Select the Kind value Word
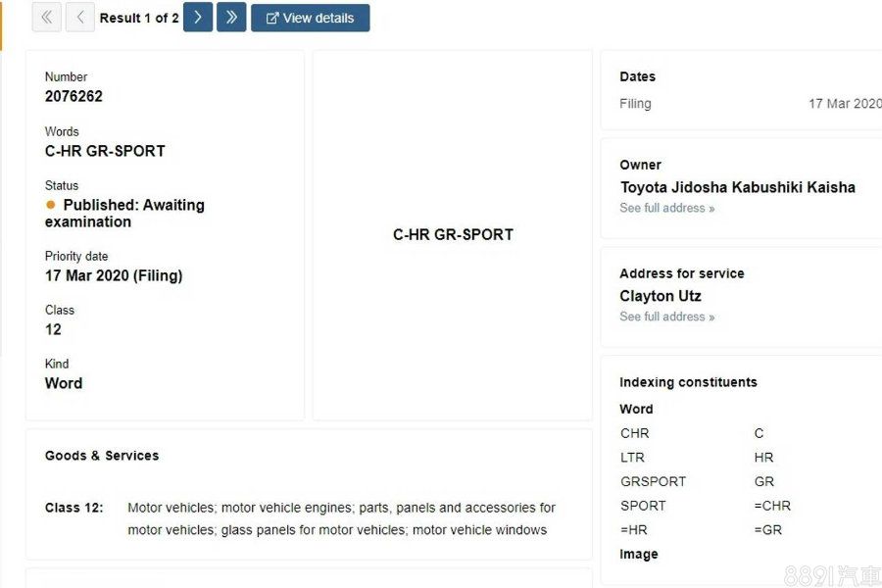 (x=64, y=383)
